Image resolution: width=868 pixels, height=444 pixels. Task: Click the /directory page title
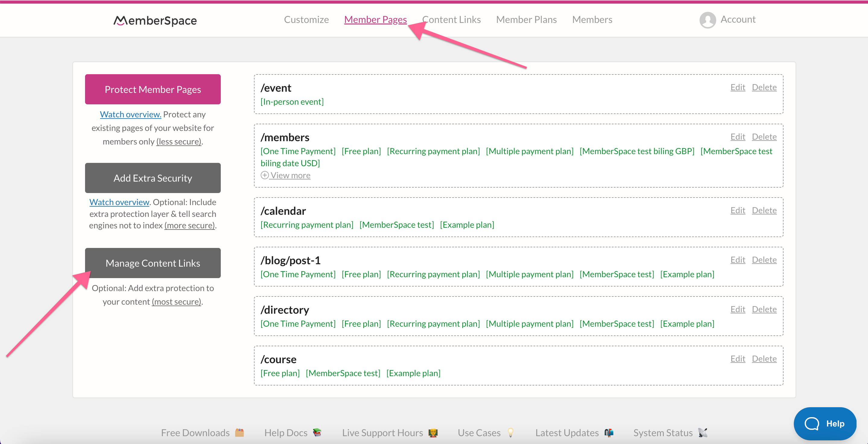[285, 310]
